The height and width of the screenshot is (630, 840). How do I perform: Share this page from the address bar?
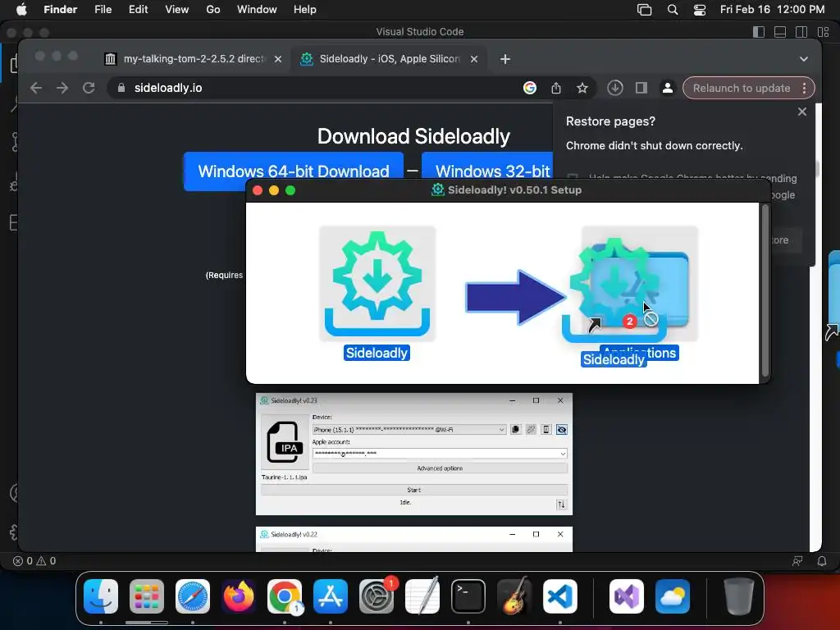point(556,88)
